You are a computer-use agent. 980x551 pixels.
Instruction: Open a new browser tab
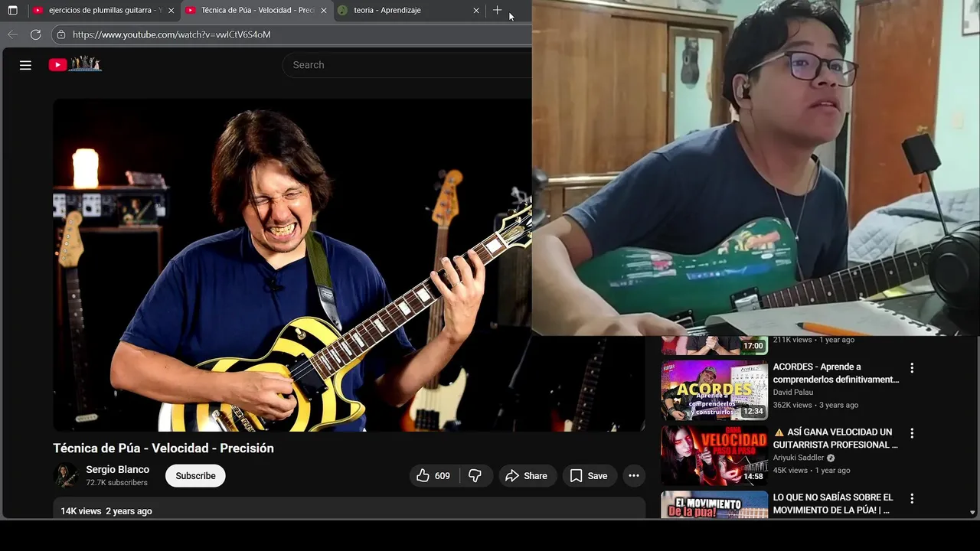[x=497, y=11]
